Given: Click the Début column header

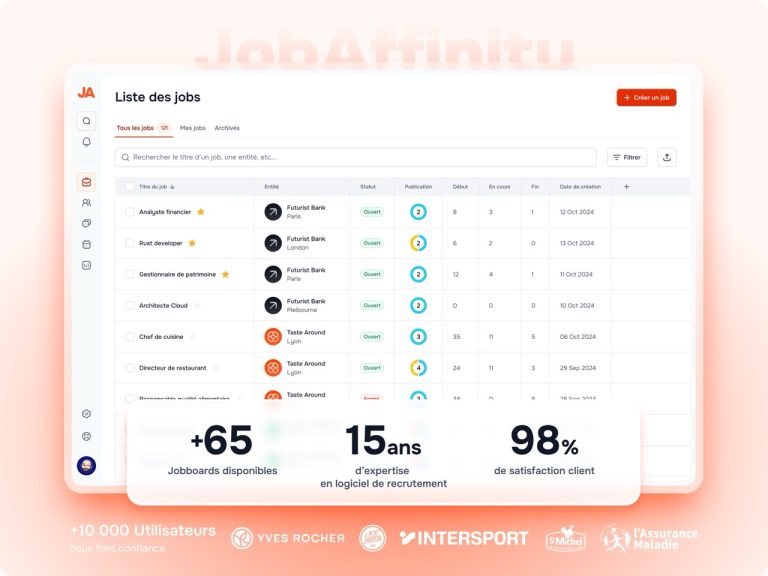Looking at the screenshot, I should [460, 187].
